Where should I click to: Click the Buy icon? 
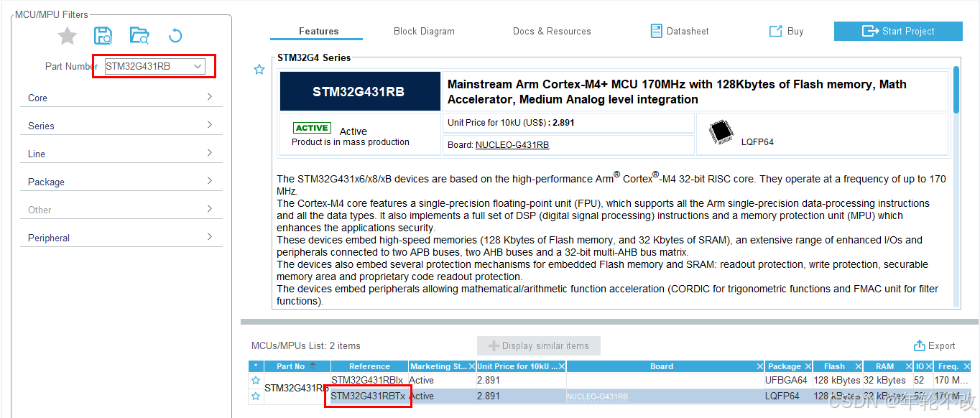(x=776, y=31)
